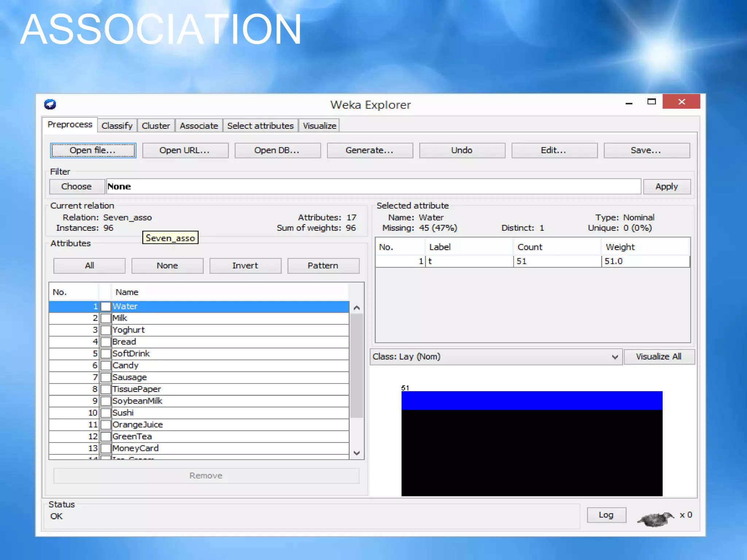Click the Open file... button

coord(93,151)
